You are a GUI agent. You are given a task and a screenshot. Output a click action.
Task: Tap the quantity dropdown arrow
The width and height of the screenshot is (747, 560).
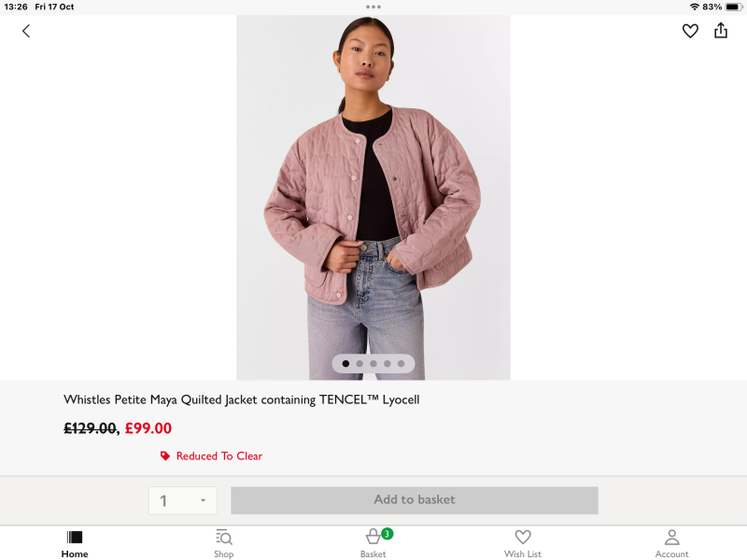tap(204, 500)
